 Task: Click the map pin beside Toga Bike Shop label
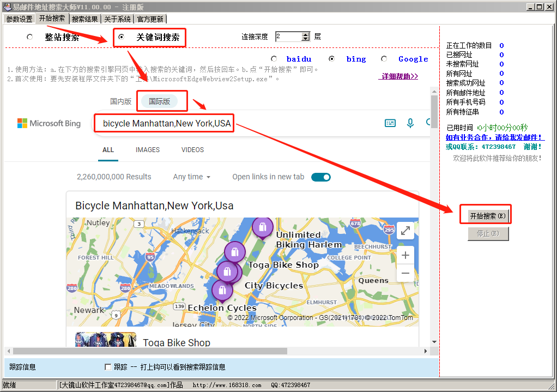235,252
